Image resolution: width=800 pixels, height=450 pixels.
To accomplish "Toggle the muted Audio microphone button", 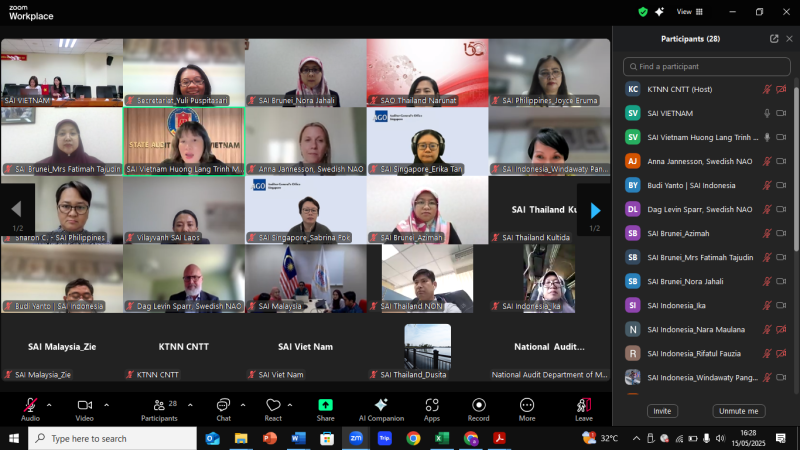I will click(x=31, y=405).
